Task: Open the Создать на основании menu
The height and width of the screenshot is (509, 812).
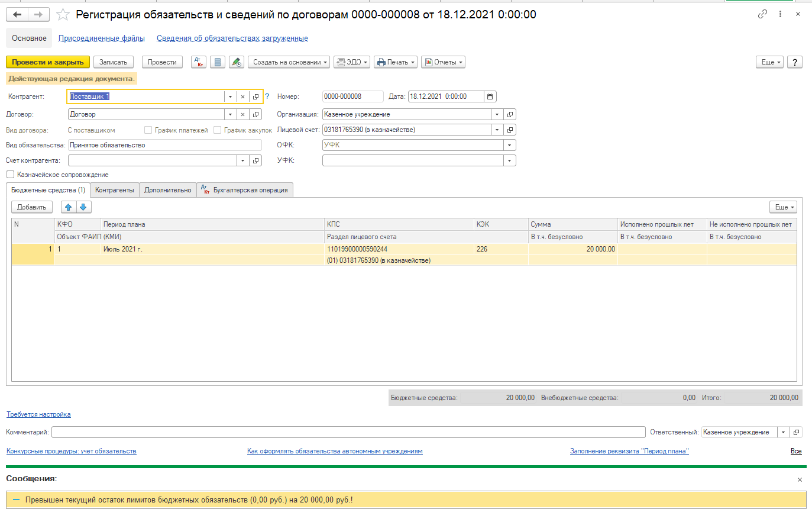Action: [289, 62]
